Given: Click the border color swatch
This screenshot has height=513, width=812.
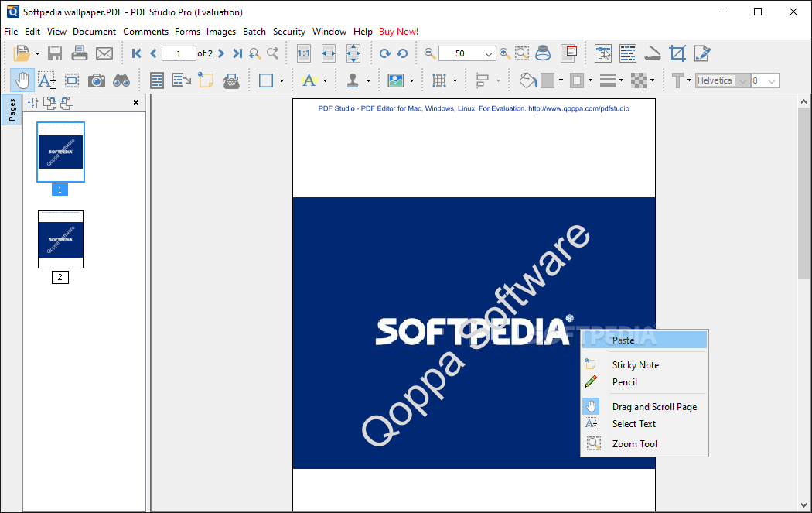Looking at the screenshot, I should pos(576,80).
